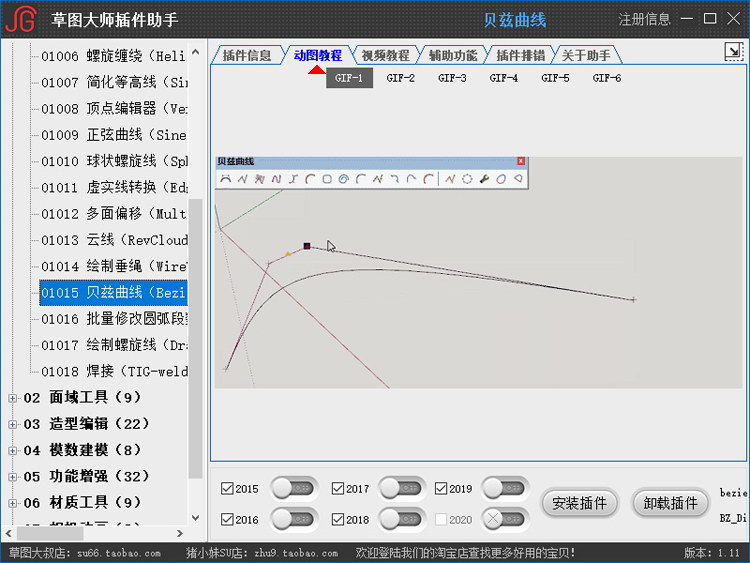The image size is (750, 563).
Task: Click the plugin tree scroll-down arrow
Action: [196, 518]
